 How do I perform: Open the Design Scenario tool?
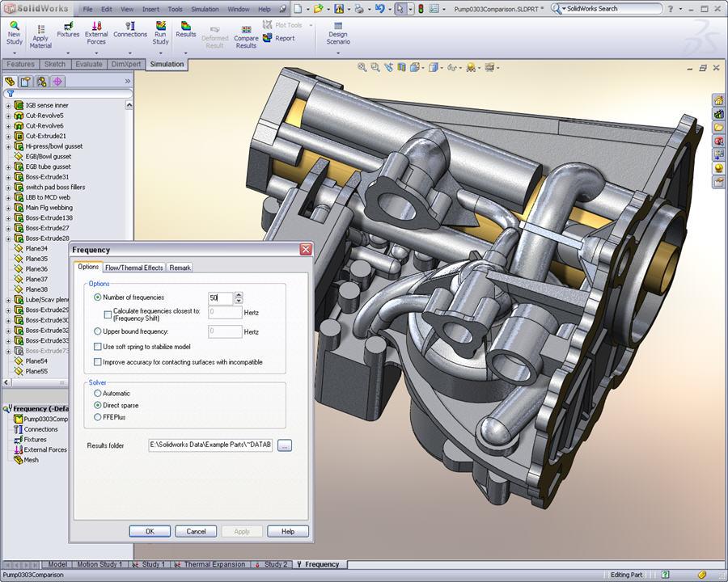338,33
